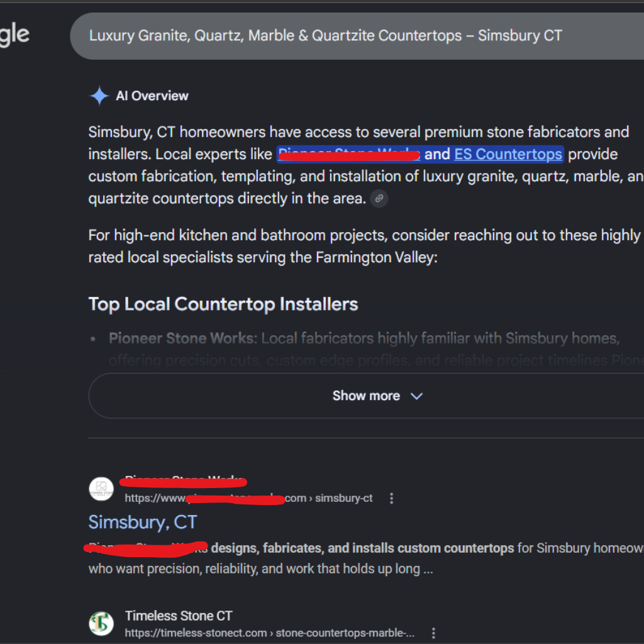The image size is (644, 644).
Task: Open the 'Simsbury, CT' result title
Action: (143, 522)
